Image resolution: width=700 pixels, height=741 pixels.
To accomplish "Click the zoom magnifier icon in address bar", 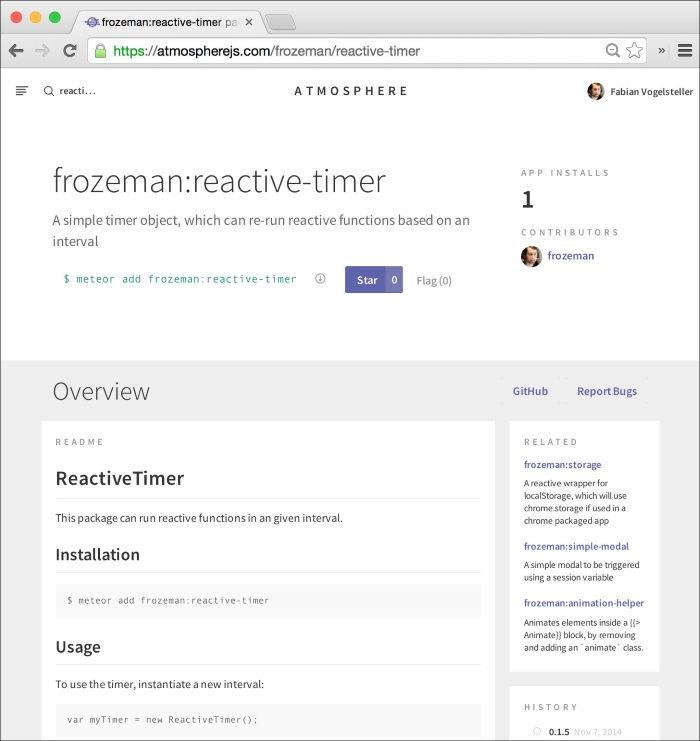I will (613, 51).
